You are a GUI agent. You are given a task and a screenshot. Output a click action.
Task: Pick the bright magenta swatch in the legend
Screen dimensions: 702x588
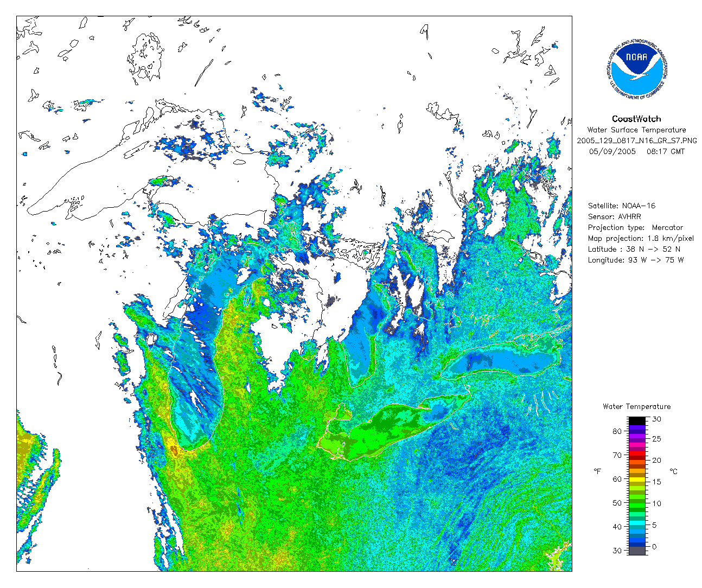(x=637, y=445)
